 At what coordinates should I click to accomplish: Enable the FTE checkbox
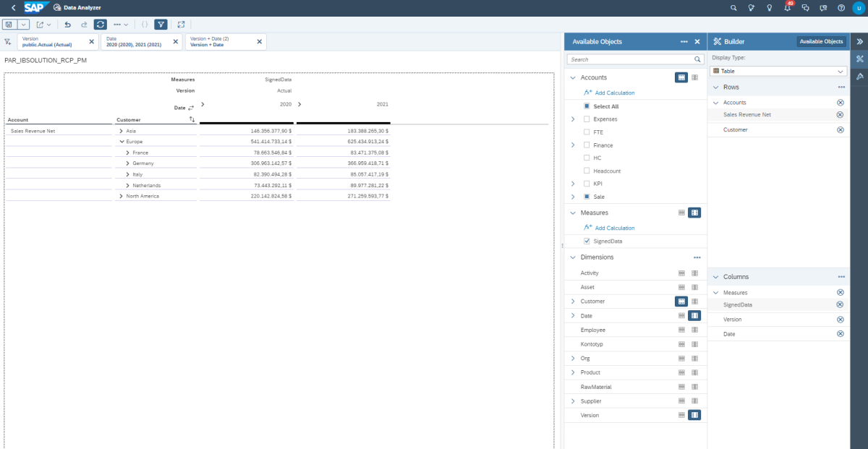tap(585, 132)
